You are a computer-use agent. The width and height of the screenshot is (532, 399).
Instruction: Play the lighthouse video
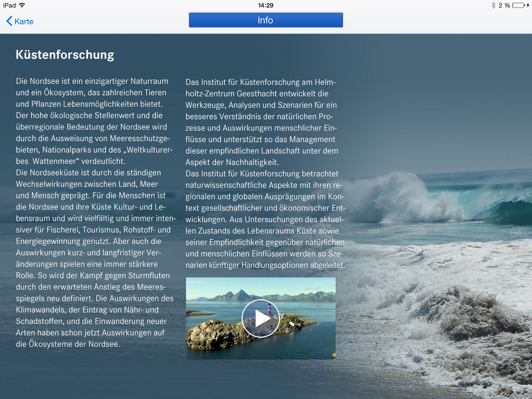[260, 318]
